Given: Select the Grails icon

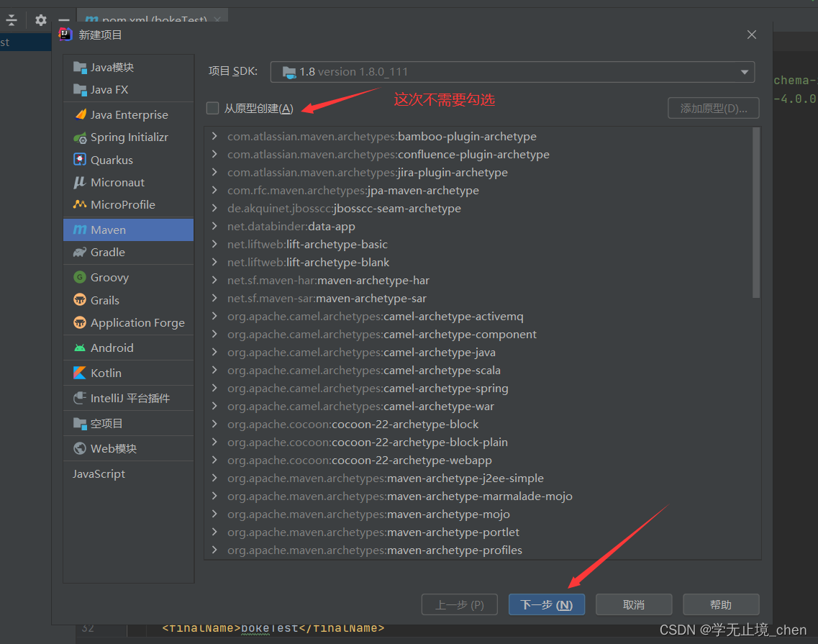Looking at the screenshot, I should pos(80,300).
